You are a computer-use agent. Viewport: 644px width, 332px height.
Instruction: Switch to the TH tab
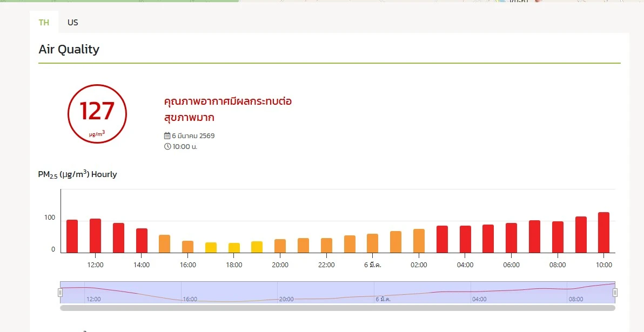point(44,22)
